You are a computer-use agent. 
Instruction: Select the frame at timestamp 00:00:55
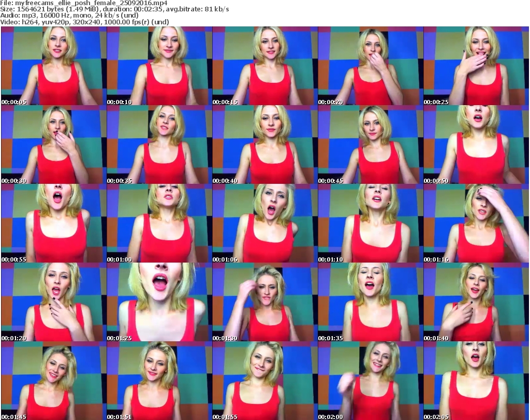click(53, 223)
